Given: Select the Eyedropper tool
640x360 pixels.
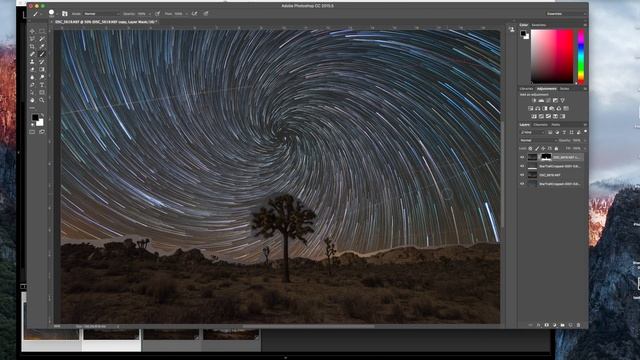Looking at the screenshot, I should click(42, 47).
